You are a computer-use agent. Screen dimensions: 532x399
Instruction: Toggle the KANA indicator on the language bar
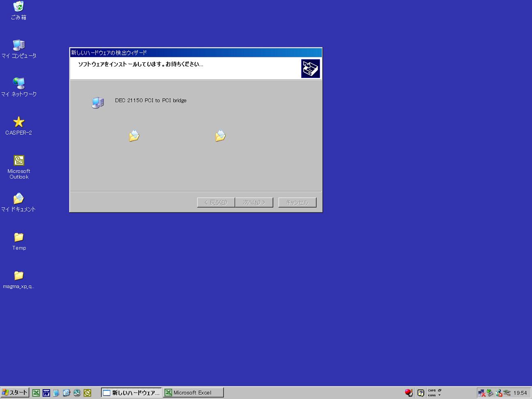[x=431, y=395]
